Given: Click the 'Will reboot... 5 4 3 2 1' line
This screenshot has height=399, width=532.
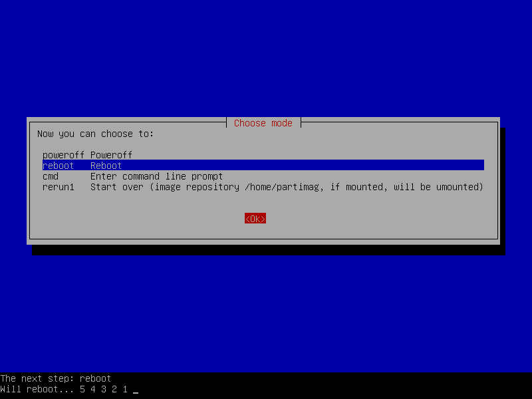Looking at the screenshot, I should [64, 389].
